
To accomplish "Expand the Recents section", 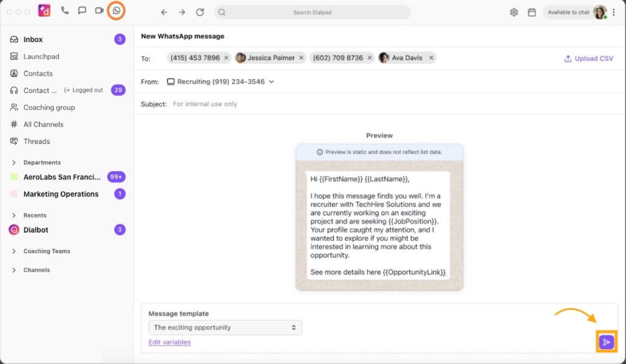I will pyautogui.click(x=14, y=216).
